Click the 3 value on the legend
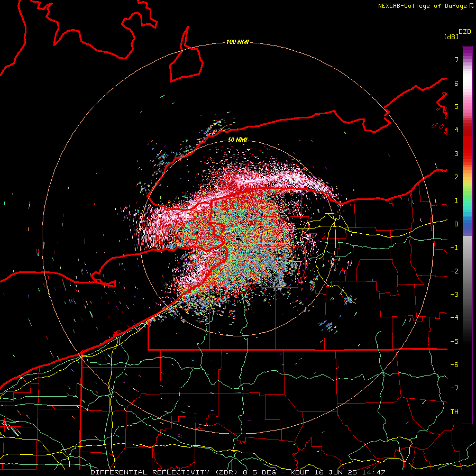This screenshot has width=476, height=476. 456,153
